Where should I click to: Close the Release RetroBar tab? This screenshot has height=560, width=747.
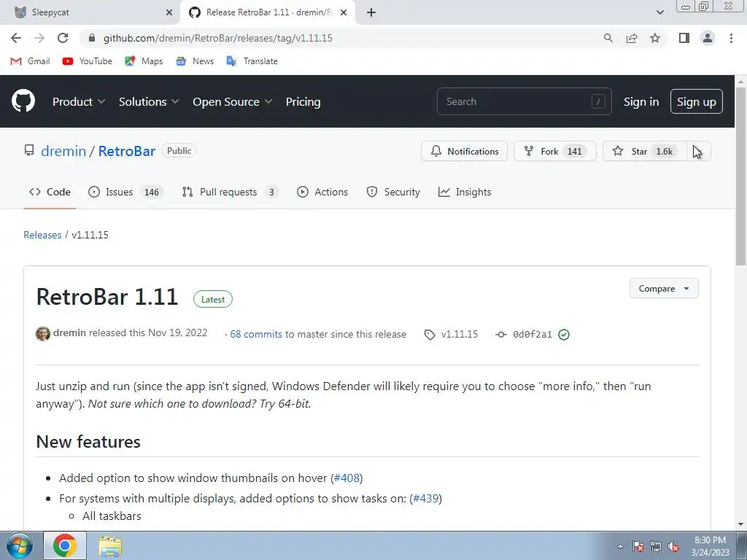click(x=344, y=12)
